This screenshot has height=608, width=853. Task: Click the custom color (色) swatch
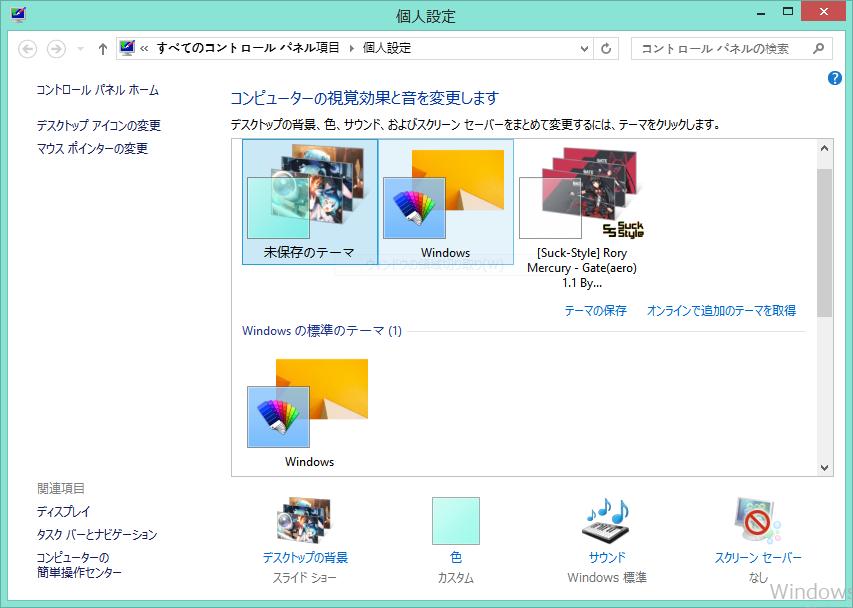pyautogui.click(x=455, y=520)
